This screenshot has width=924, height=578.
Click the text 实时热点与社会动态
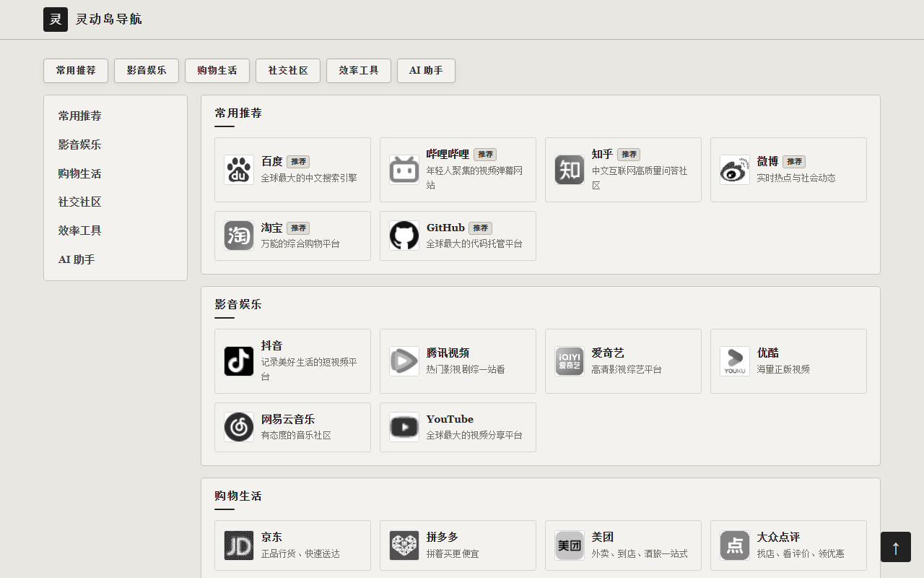[x=796, y=178]
